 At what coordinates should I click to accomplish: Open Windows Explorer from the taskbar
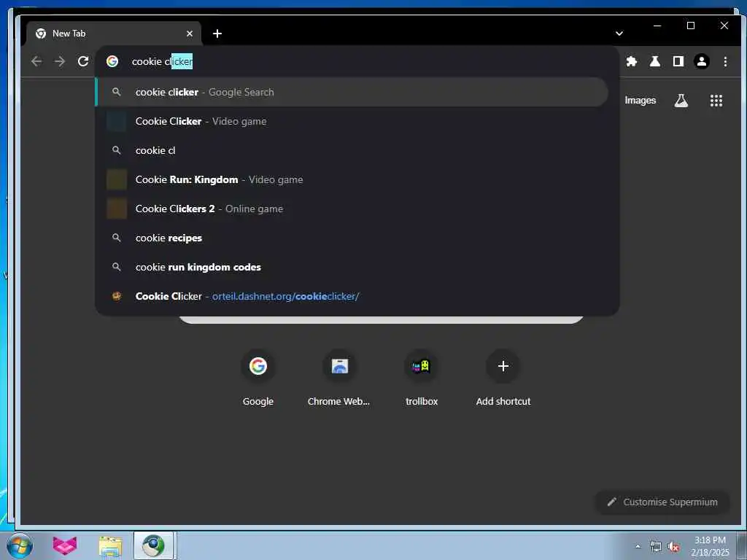point(111,545)
